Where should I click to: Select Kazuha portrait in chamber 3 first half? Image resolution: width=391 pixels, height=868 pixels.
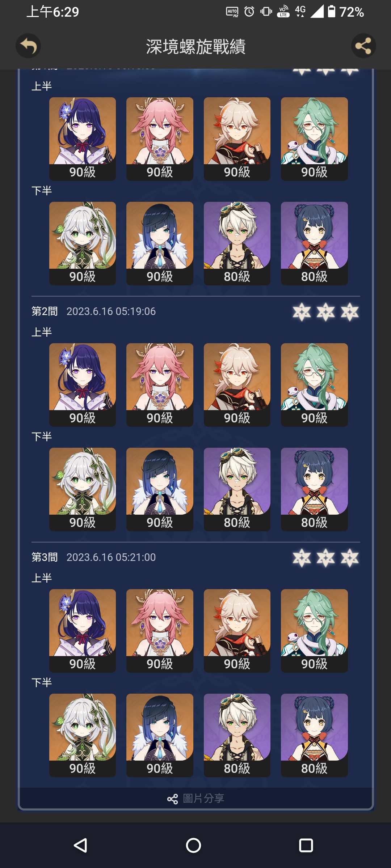pos(237,631)
